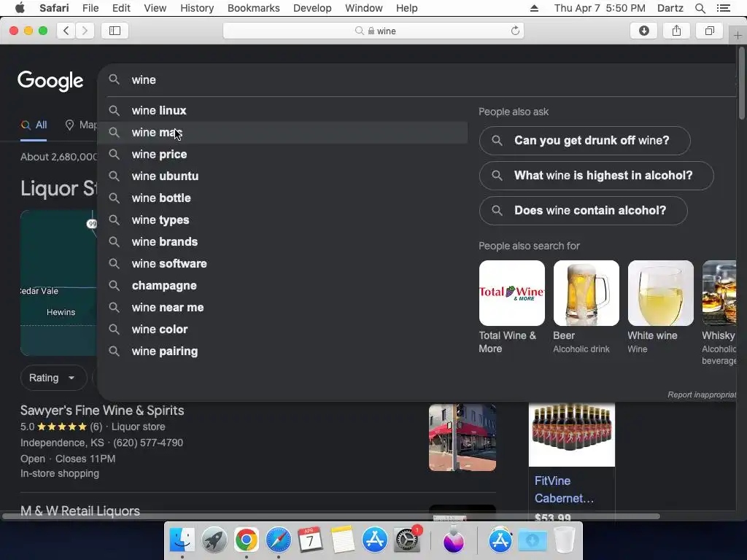Expand the Rating filter dropdown
Image resolution: width=747 pixels, height=560 pixels.
pyautogui.click(x=53, y=378)
